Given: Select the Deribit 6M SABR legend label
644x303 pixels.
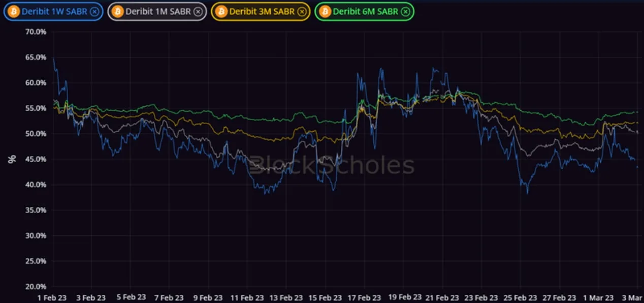Looking at the screenshot, I should click(366, 11).
